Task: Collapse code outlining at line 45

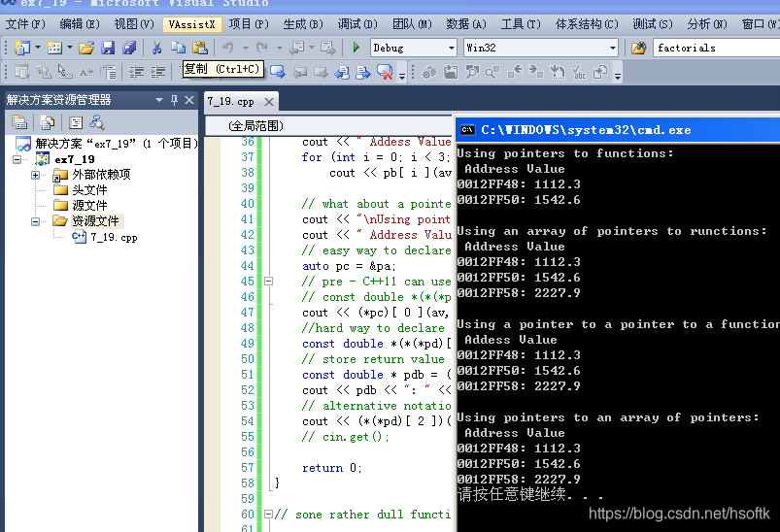Action: tap(269, 281)
